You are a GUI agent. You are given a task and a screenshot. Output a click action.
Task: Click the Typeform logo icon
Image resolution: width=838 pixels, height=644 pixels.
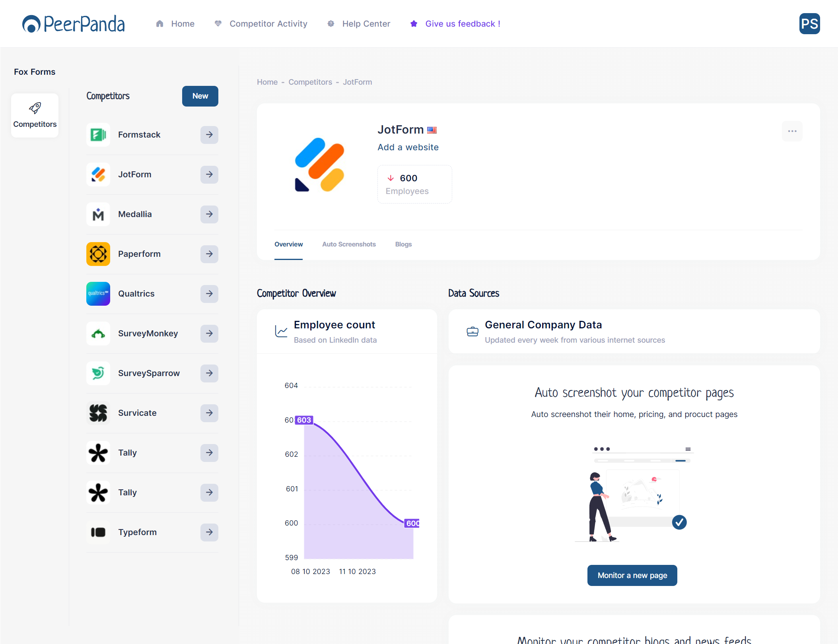click(98, 532)
